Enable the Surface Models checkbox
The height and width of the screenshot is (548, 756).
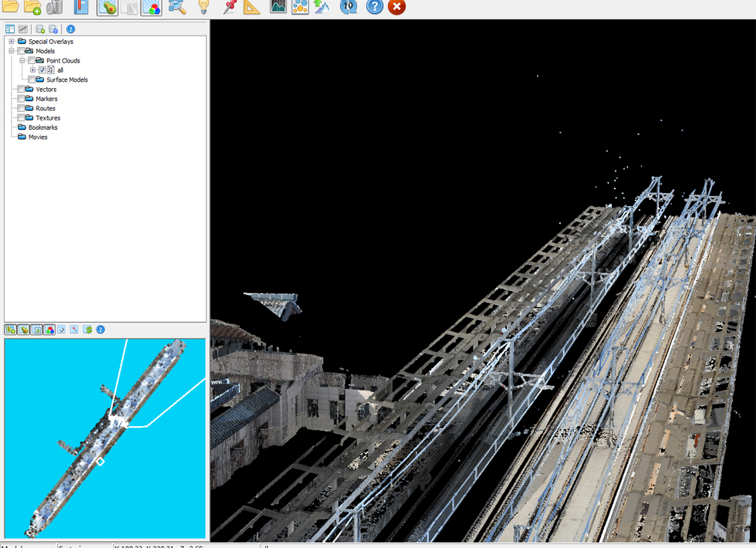point(32,79)
